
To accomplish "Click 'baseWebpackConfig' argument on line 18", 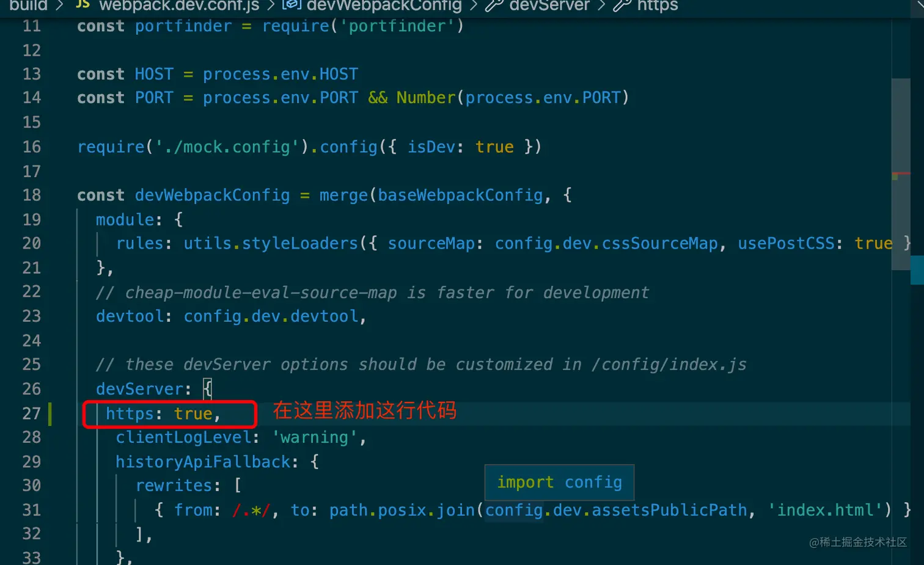I will [x=460, y=195].
